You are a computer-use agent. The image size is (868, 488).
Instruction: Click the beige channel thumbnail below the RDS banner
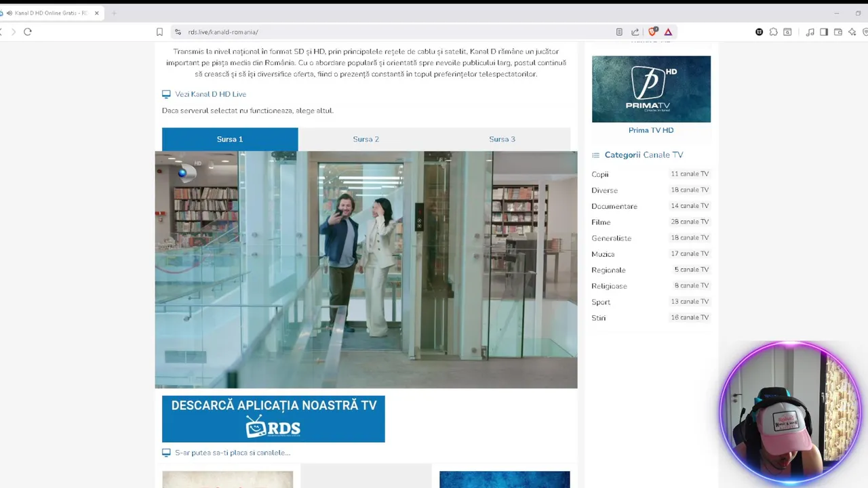pos(227,480)
